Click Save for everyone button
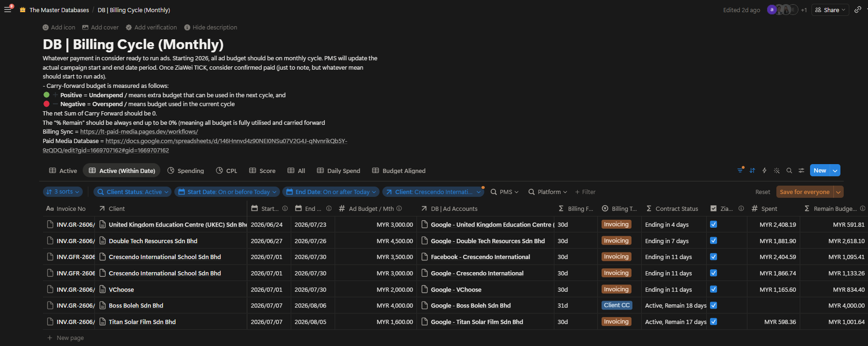 804,192
